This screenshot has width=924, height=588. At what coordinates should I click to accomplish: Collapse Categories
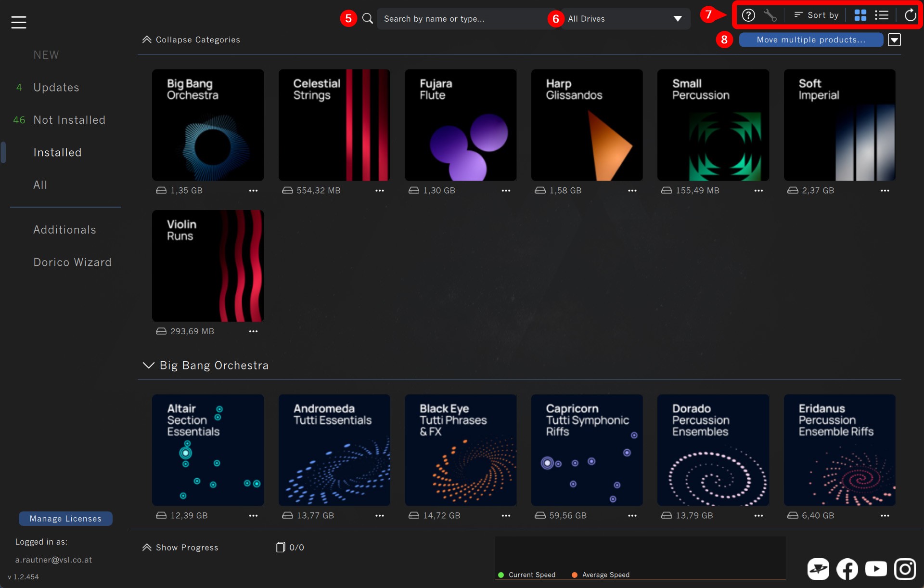pyautogui.click(x=191, y=40)
